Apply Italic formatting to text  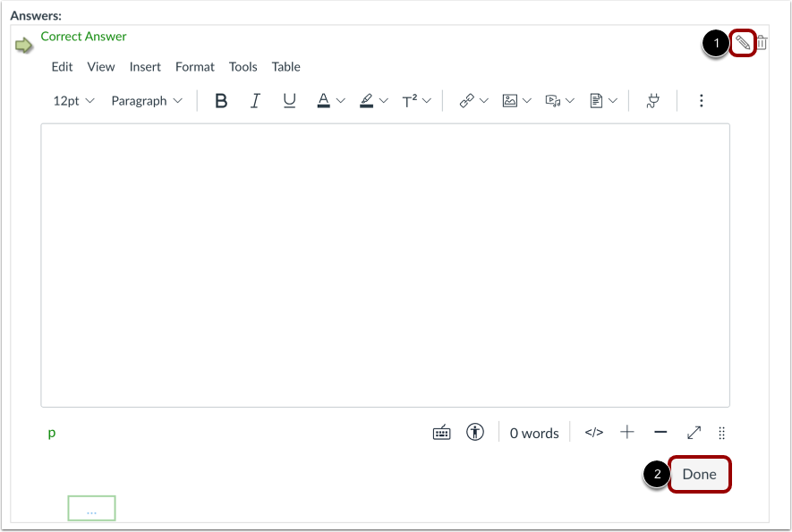[255, 100]
